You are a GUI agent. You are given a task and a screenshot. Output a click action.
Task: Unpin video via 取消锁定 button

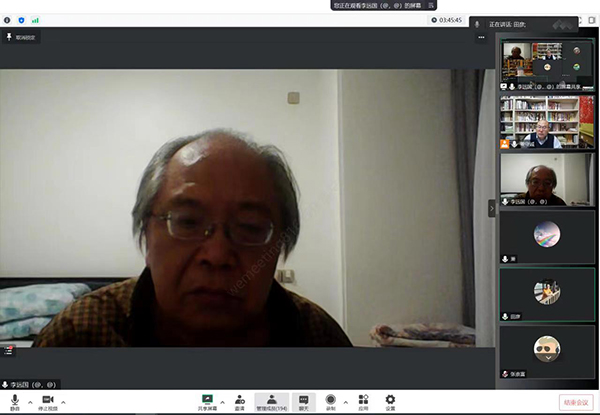21,37
